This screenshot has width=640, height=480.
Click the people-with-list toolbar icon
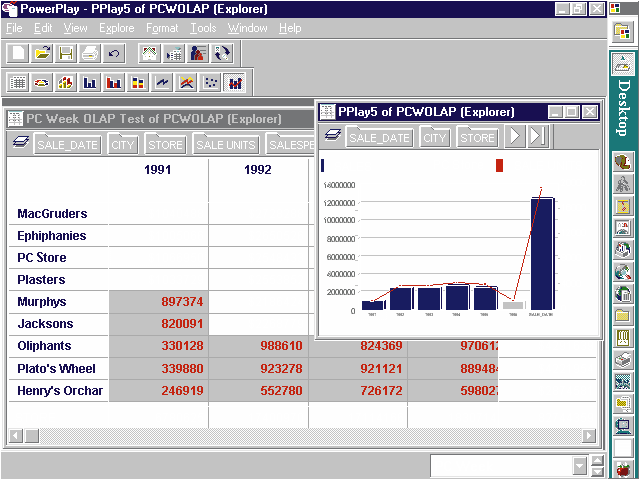[198, 53]
